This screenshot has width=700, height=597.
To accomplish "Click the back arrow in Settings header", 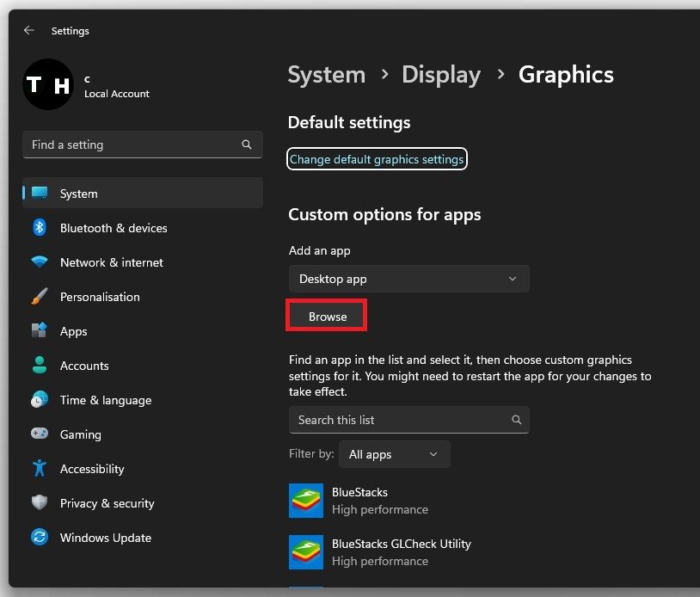I will click(29, 30).
